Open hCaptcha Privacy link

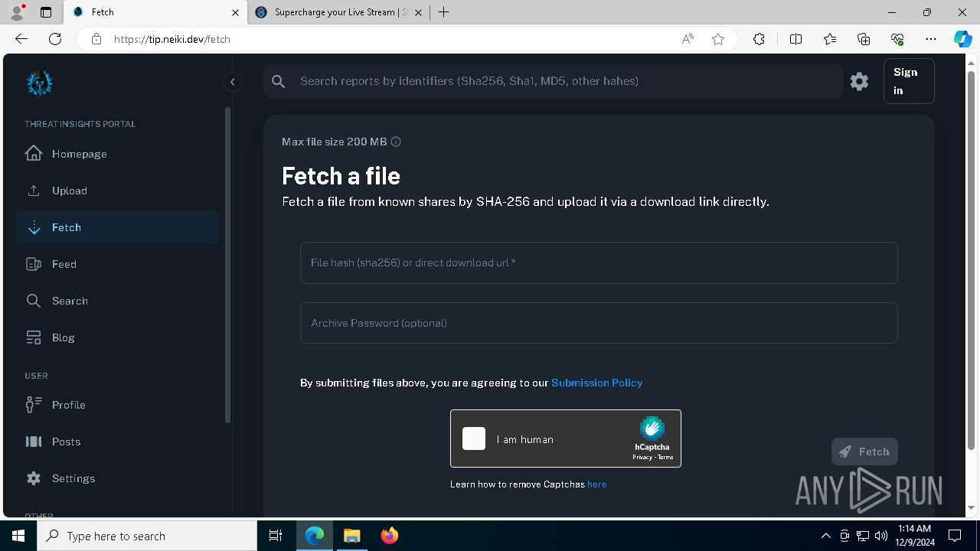(642, 458)
